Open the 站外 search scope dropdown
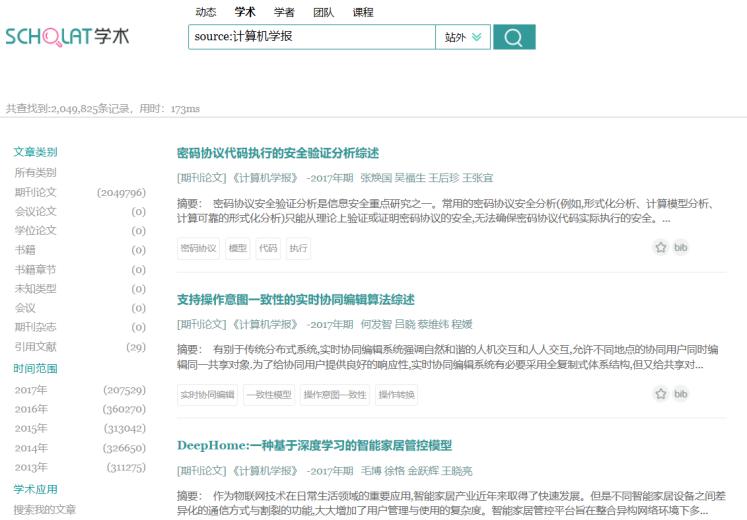 (463, 37)
